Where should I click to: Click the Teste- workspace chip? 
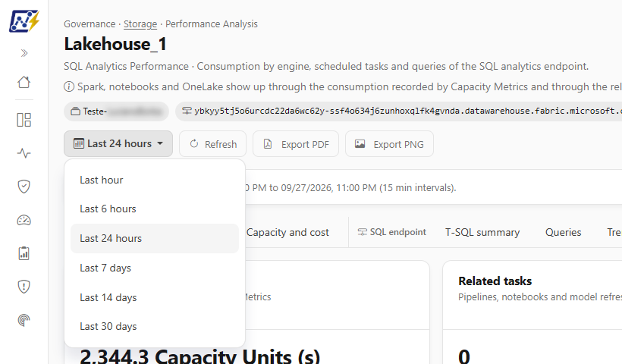(116, 111)
